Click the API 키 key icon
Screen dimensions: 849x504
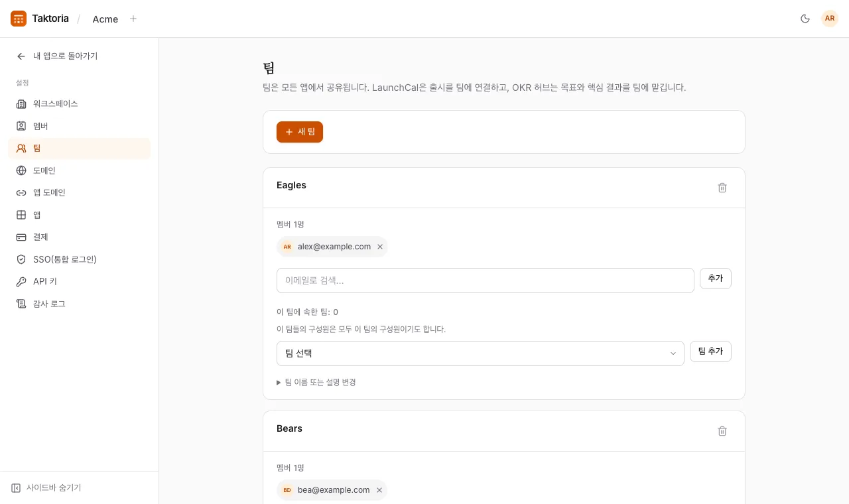point(21,282)
